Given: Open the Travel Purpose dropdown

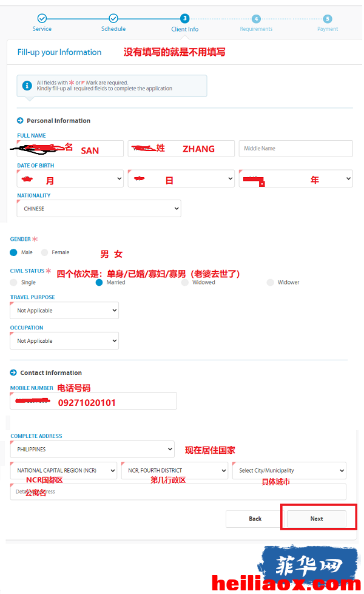Looking at the screenshot, I should 64,310.
